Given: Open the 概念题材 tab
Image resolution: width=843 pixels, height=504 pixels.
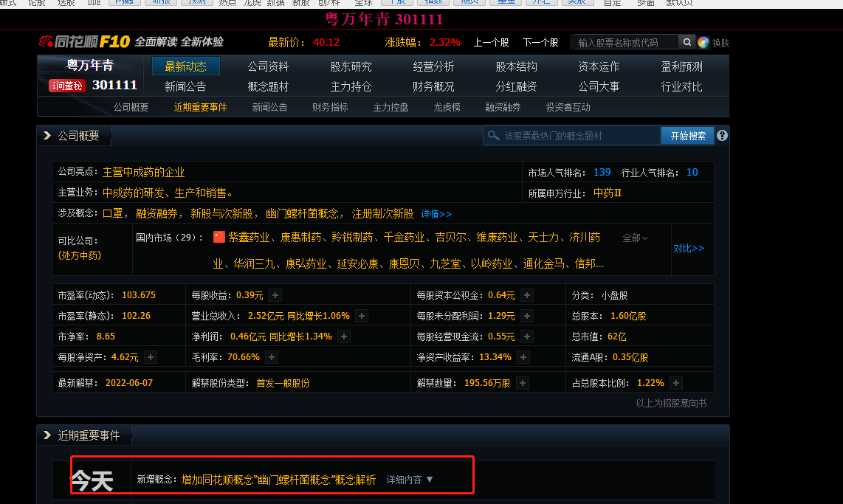Looking at the screenshot, I should (268, 86).
